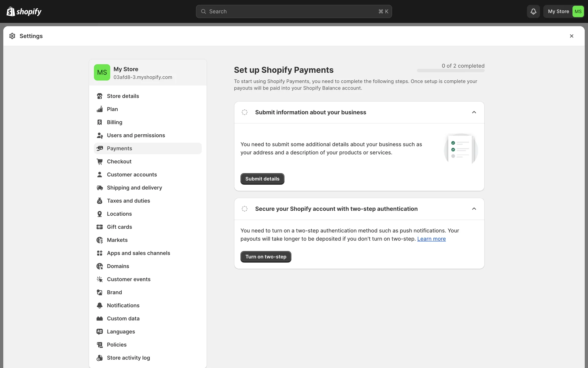Screen dimensions: 588x368
Task: Click the Shopify logo icon
Action: [11, 11]
